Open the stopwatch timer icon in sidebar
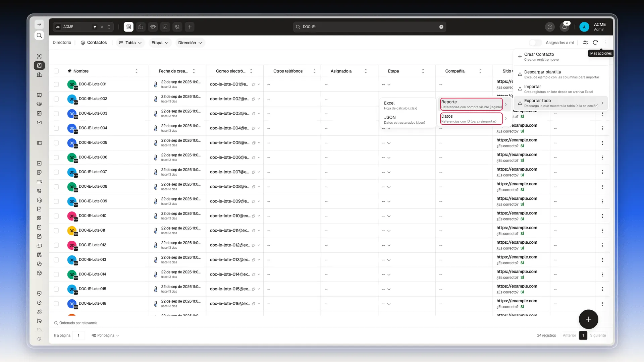 pyautogui.click(x=39, y=303)
